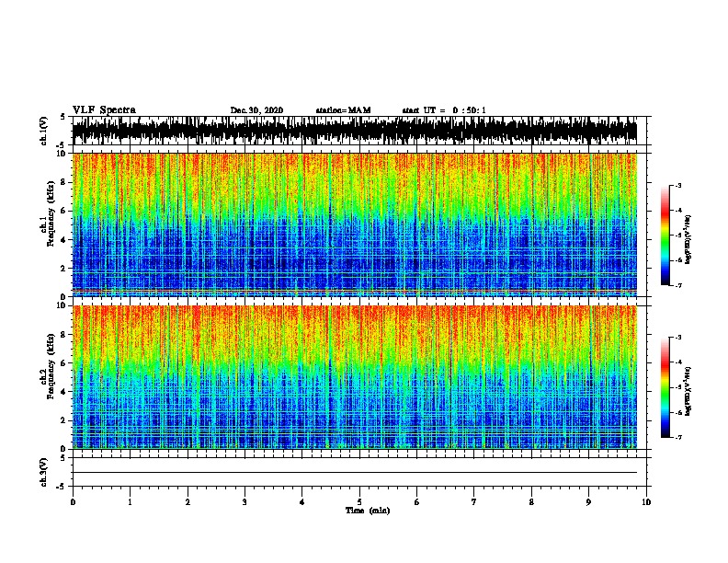Screen dimensions: 728x563
Task: Click the "VLF Spectra" plot title
Action: coord(104,110)
